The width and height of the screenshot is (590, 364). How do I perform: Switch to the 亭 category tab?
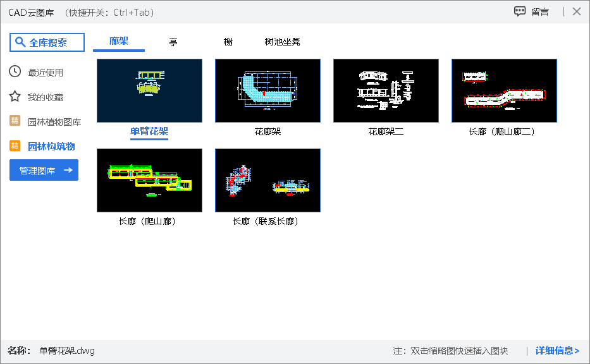click(172, 42)
